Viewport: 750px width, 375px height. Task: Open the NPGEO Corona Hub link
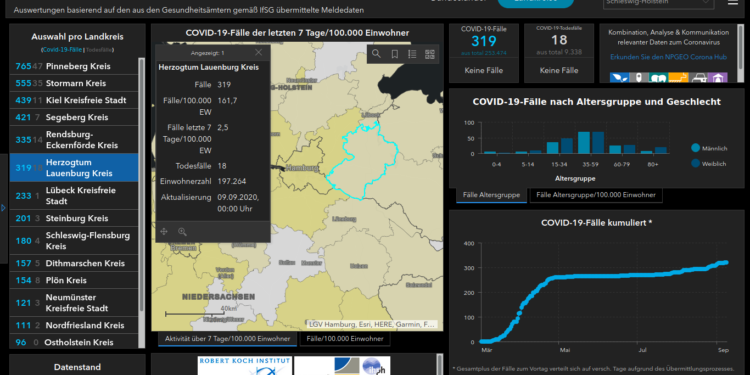tap(668, 57)
